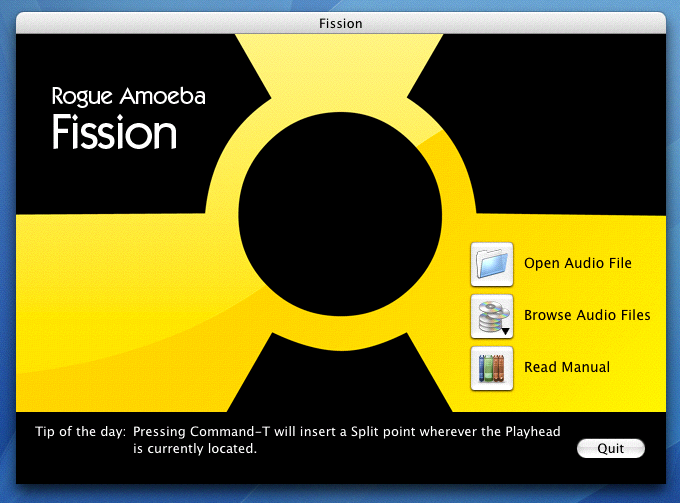The image size is (680, 503).
Task: Click the Quit button
Action: 611,448
